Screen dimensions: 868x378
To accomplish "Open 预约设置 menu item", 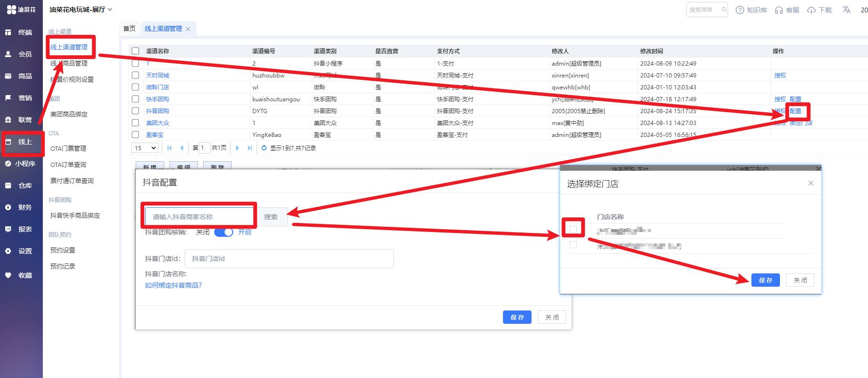I will pyautogui.click(x=63, y=250).
